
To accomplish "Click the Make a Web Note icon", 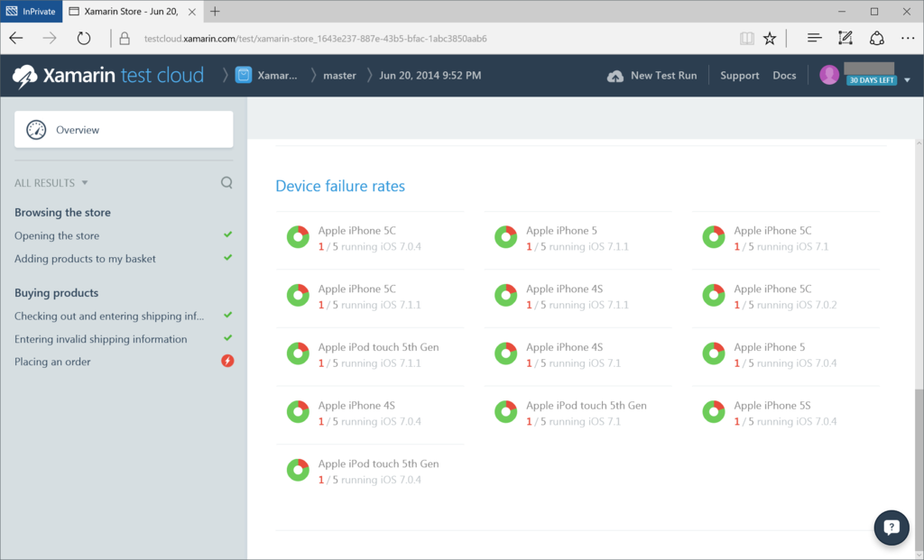I will coord(845,38).
